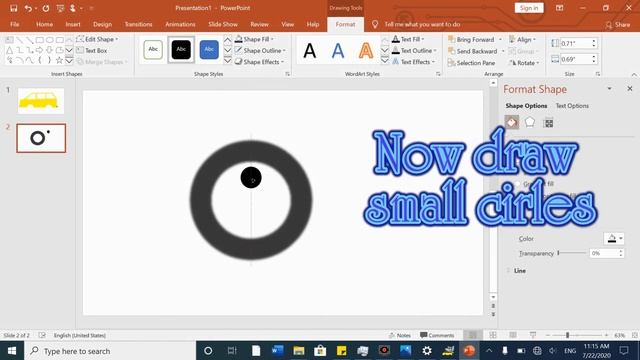Open the Text Fill dropdown
This screenshot has width=640, height=360.
point(408,39)
